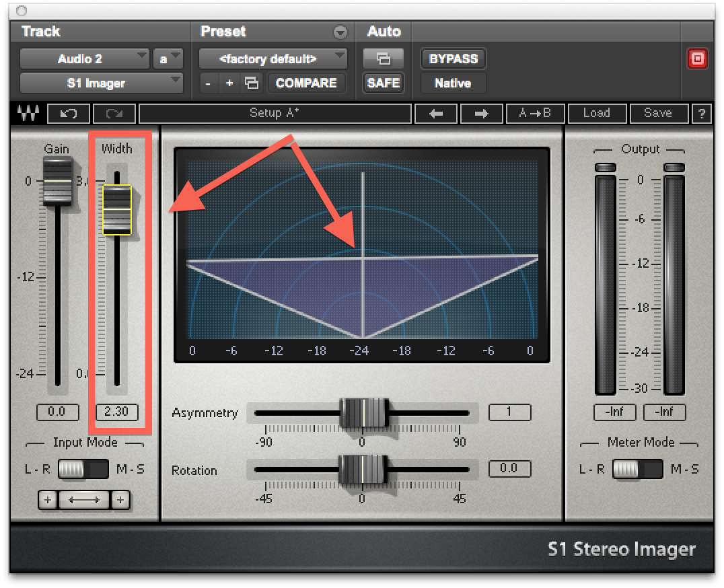Click the right output level meter
This screenshot has width=724, height=588.
coord(674,285)
